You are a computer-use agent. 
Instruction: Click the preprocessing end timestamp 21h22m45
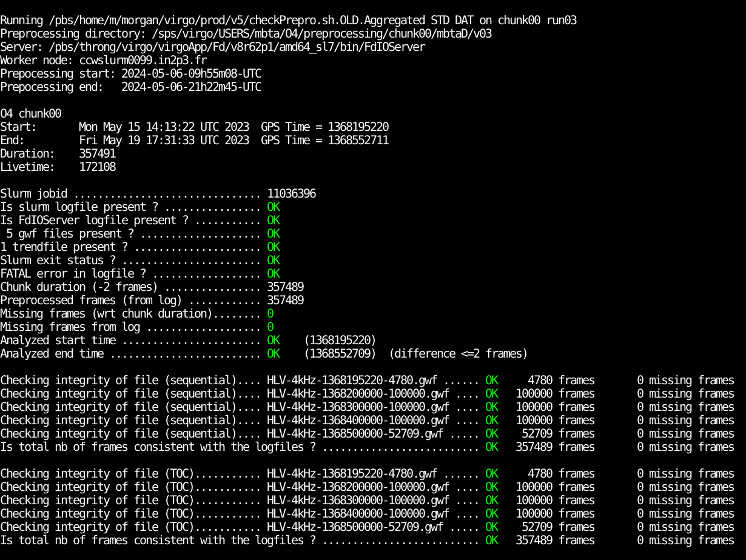click(x=191, y=87)
